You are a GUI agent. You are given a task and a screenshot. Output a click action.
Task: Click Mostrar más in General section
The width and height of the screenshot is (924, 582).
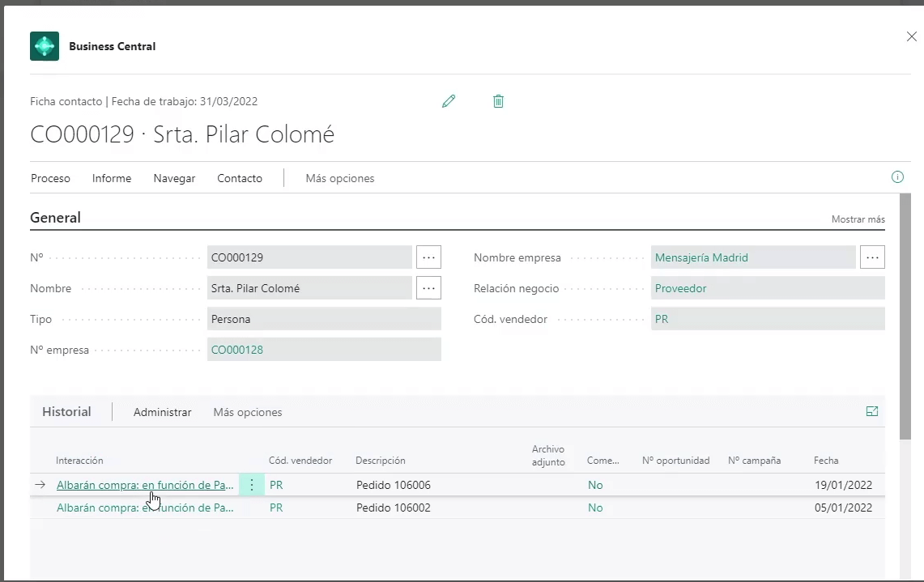(858, 219)
